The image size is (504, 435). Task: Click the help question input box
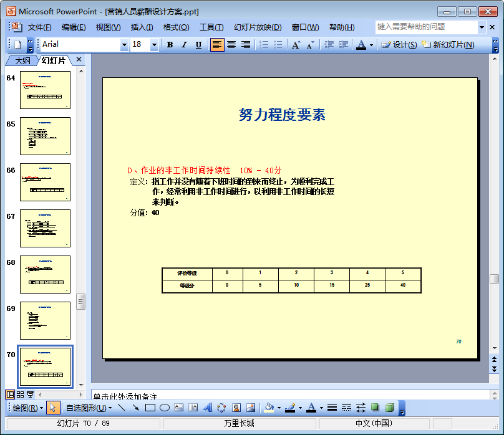[427, 27]
